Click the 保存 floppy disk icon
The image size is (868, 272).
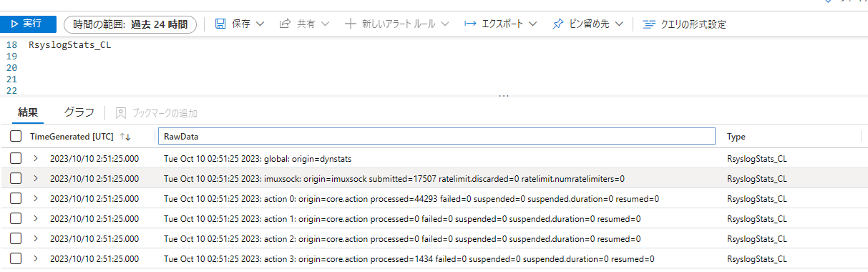220,24
